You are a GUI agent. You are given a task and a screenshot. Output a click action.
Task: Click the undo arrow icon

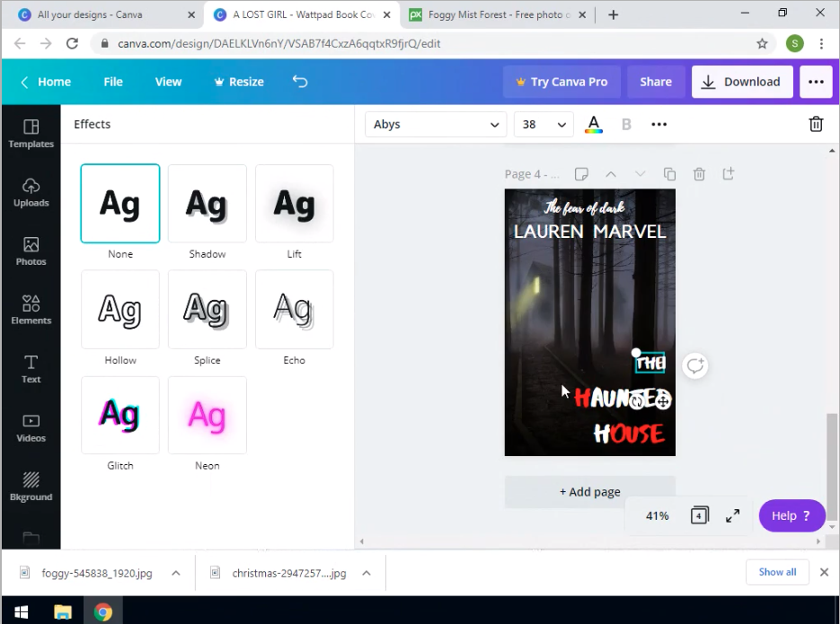(300, 82)
